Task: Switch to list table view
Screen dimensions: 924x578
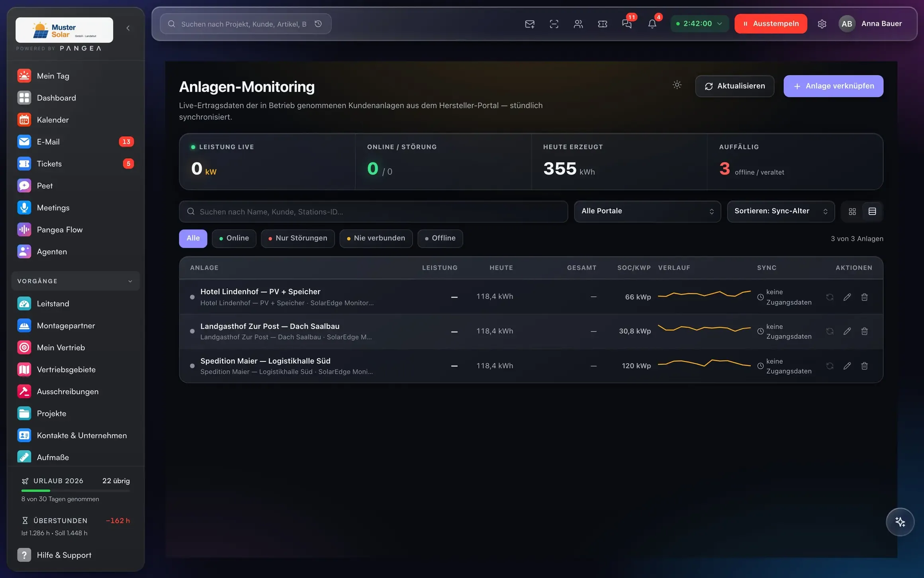Action: [872, 212]
